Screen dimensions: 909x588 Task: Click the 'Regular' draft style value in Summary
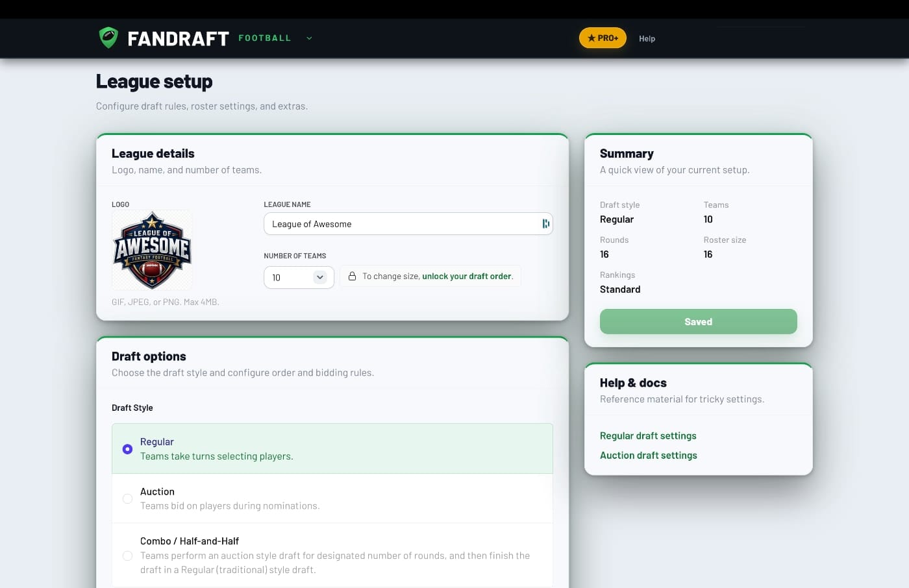[x=617, y=219]
